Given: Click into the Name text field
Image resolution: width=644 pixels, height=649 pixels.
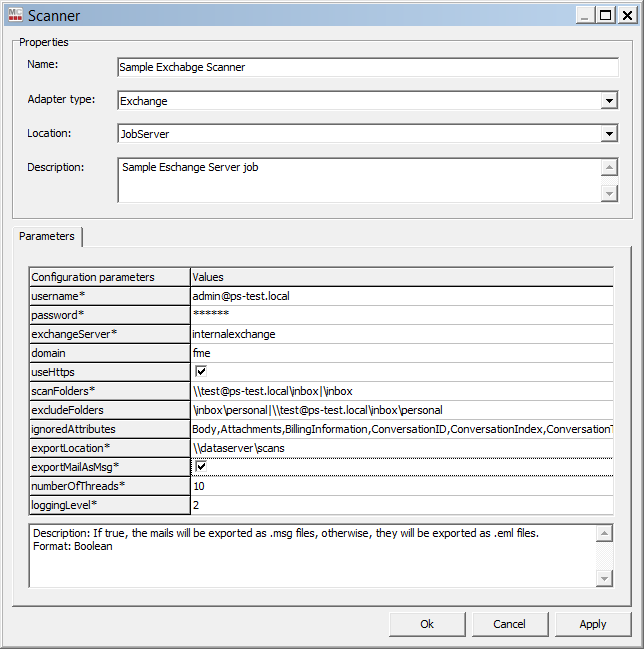Looking at the screenshot, I should coord(367,68).
